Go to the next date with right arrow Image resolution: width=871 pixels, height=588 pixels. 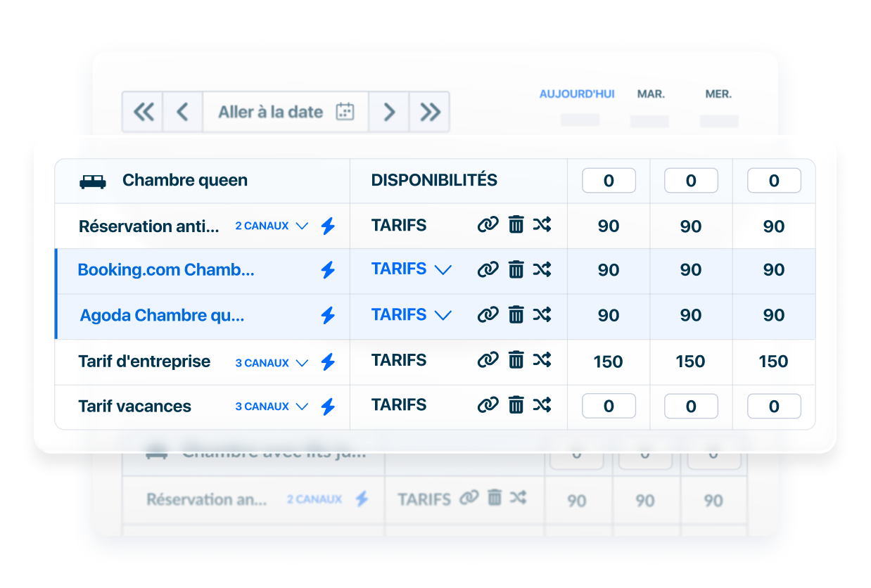pyautogui.click(x=389, y=112)
